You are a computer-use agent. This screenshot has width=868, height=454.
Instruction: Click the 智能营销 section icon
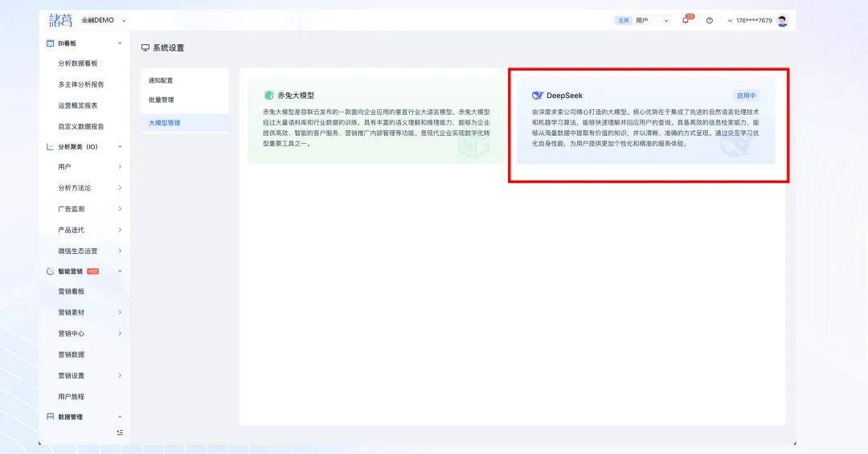51,272
